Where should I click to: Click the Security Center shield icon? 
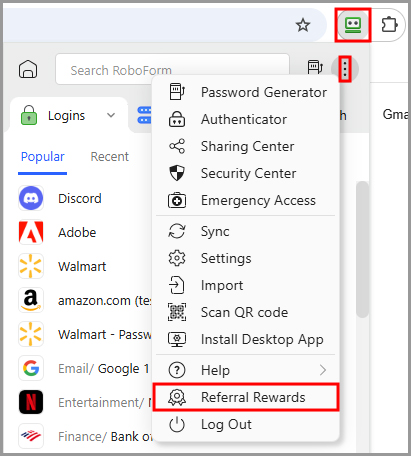(177, 173)
